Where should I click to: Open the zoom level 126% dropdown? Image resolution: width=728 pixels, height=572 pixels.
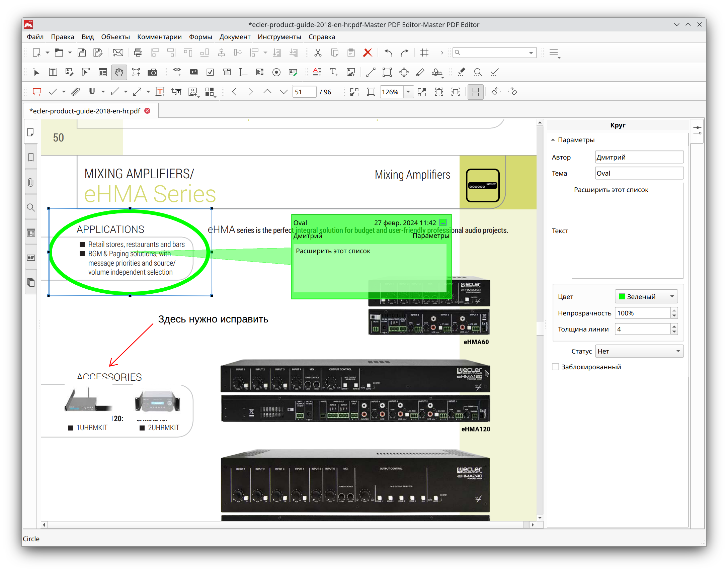coord(408,92)
